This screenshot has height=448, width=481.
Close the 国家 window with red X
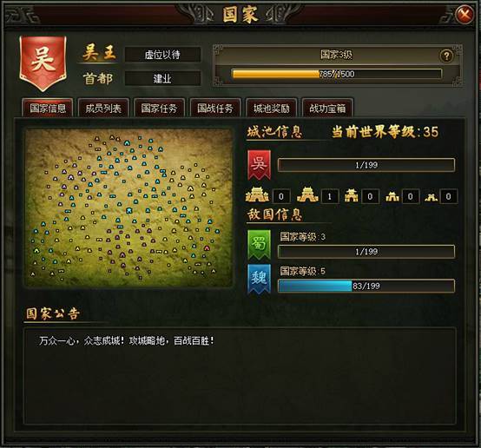click(x=465, y=14)
